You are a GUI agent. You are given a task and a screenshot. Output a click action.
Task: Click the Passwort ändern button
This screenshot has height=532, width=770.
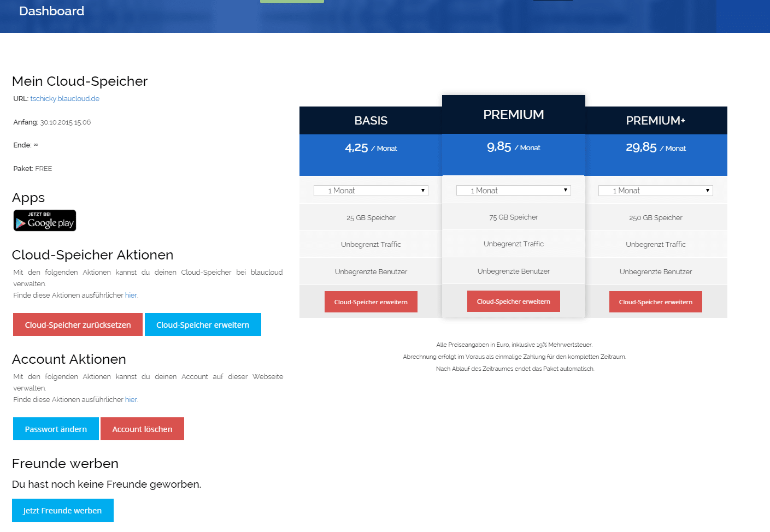coord(56,429)
